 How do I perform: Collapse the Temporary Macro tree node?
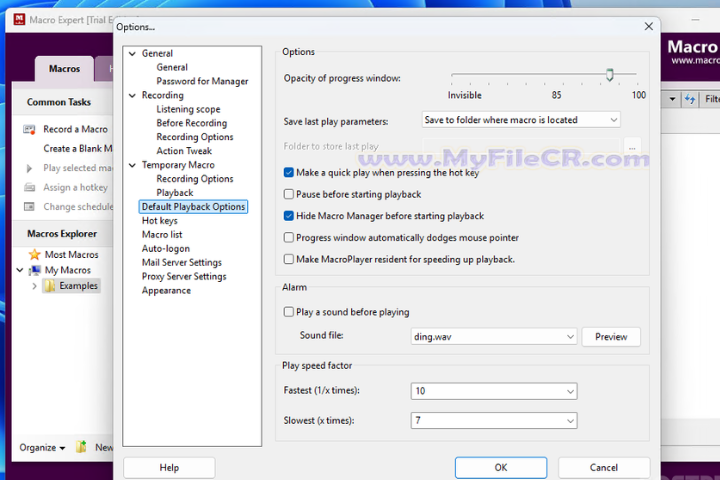132,165
